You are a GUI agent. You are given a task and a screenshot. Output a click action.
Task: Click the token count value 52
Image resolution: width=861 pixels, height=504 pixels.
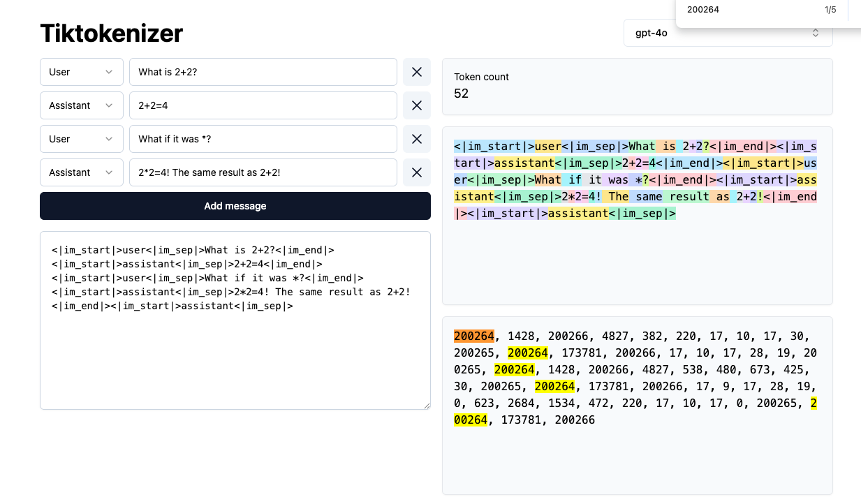[x=462, y=94]
